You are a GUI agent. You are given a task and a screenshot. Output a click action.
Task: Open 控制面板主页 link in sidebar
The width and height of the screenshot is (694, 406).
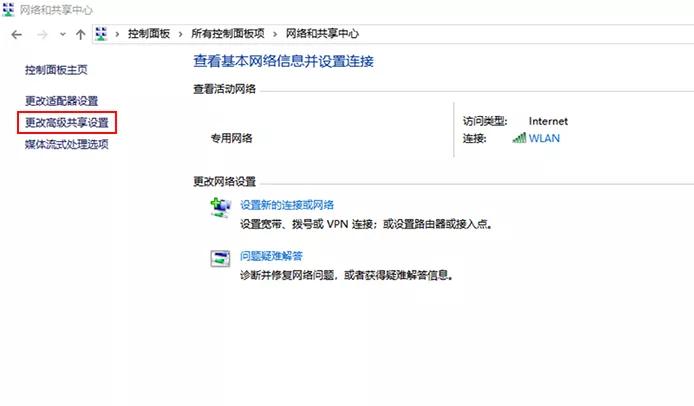tap(56, 70)
